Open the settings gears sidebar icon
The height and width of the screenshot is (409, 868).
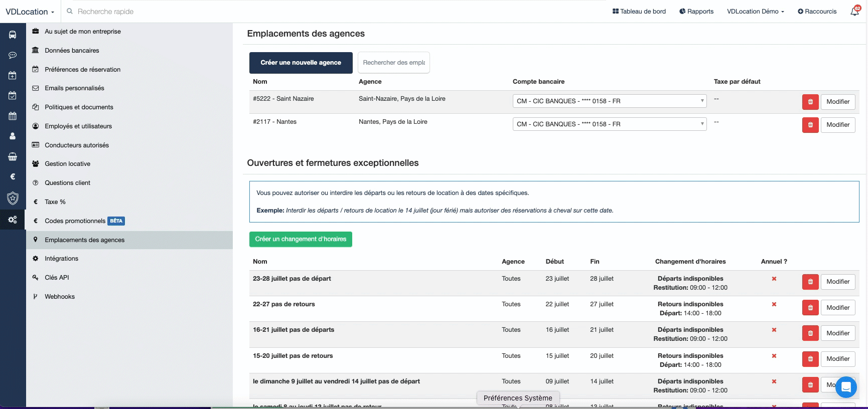(x=13, y=220)
